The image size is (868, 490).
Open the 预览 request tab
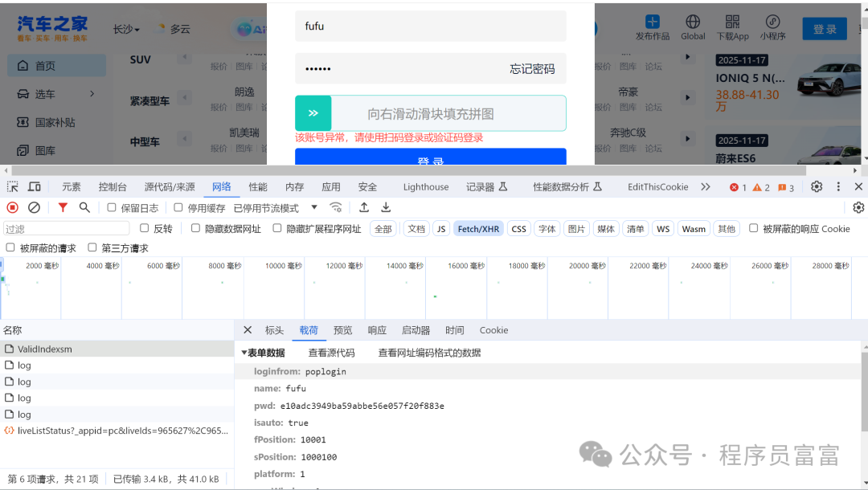click(x=342, y=330)
